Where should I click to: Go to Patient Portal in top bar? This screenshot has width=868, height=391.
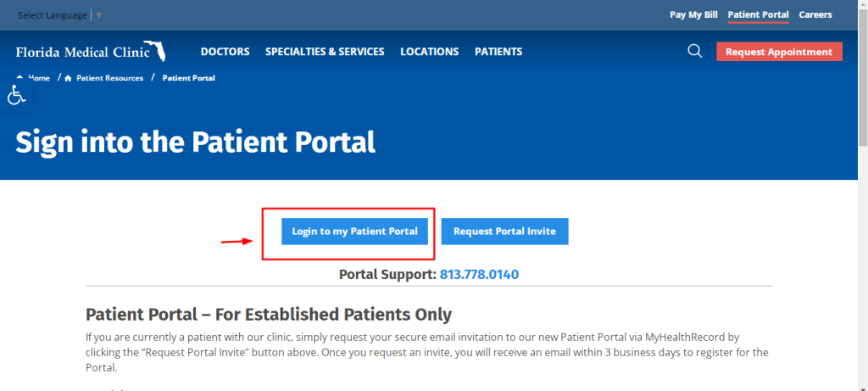[x=759, y=15]
